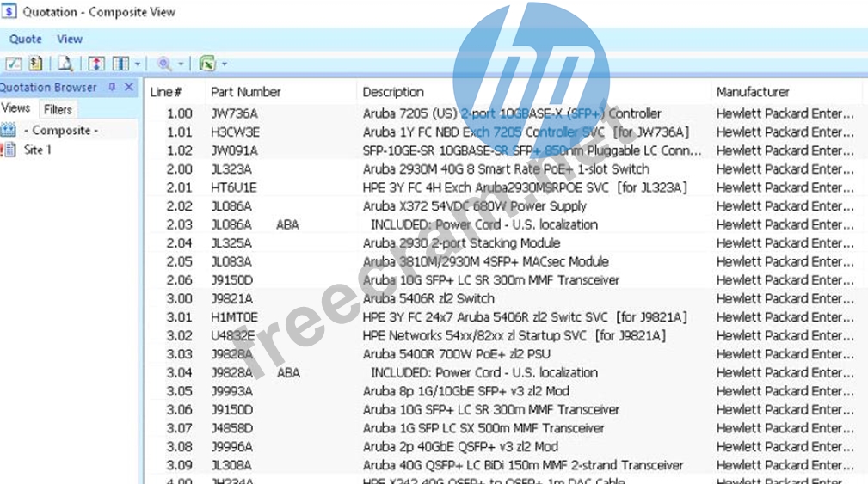
Task: Click the Site 1 document icon
Action: point(9,150)
